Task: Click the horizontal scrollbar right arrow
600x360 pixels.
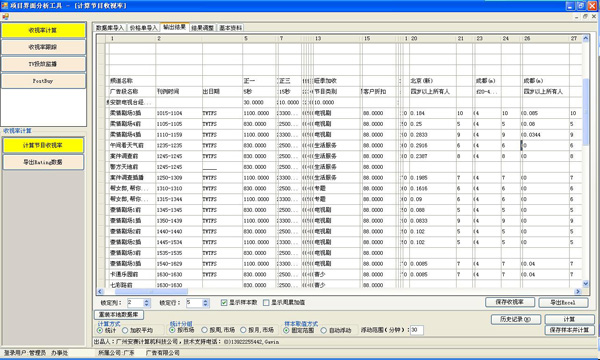Action: (578, 292)
